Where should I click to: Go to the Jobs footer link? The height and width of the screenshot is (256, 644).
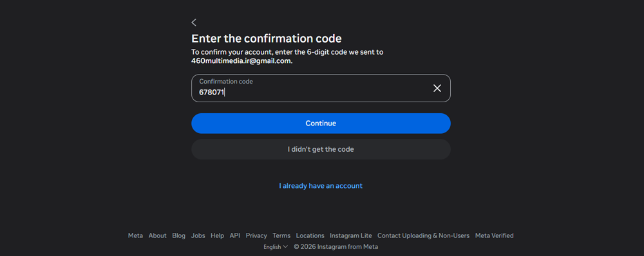pos(198,235)
